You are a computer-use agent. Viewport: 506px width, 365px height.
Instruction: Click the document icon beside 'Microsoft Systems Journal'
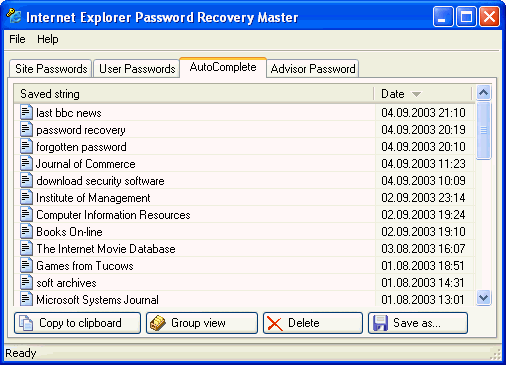[26, 299]
